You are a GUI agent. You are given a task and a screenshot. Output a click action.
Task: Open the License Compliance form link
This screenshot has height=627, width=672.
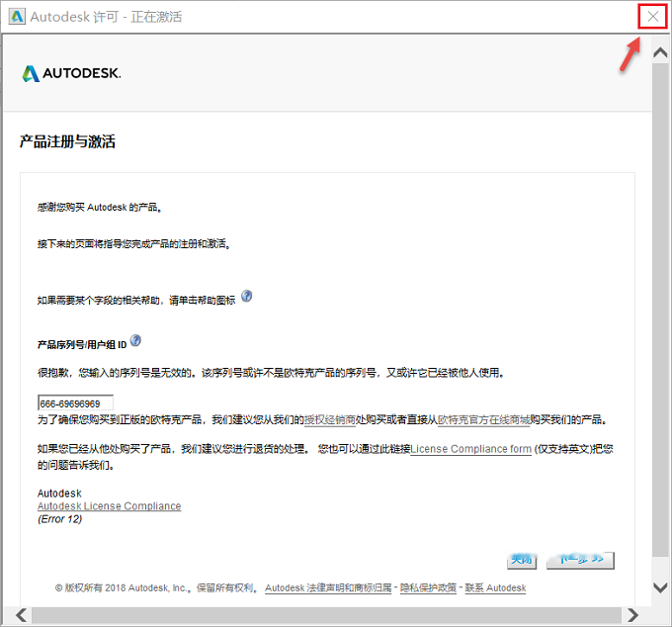point(470,449)
